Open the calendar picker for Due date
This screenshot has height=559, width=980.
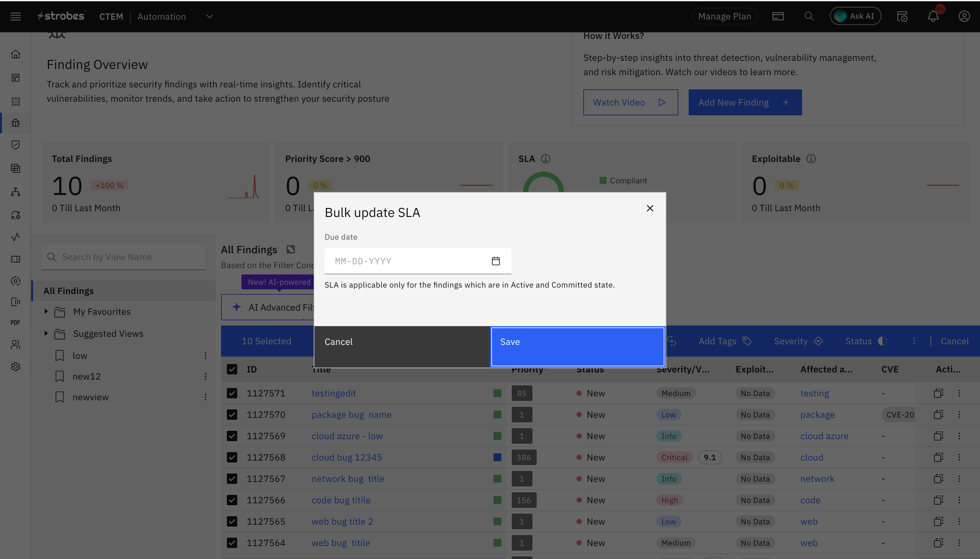(496, 261)
